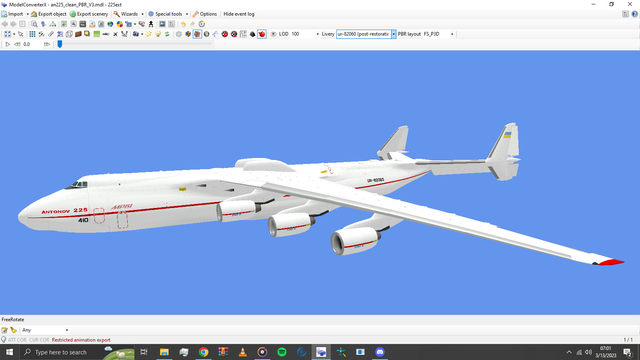Click the event log notepad icon
The width and height of the screenshot is (640, 360).
4,330
